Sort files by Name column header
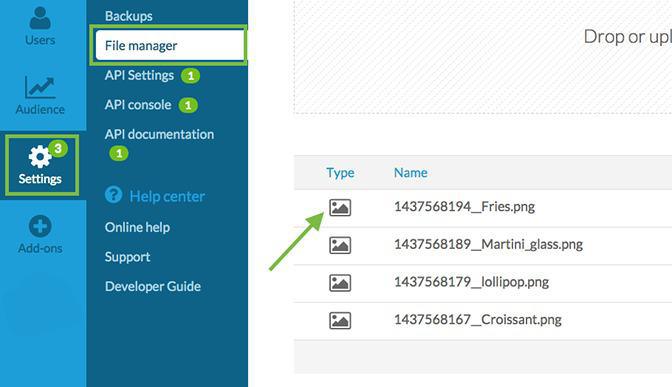 411,172
